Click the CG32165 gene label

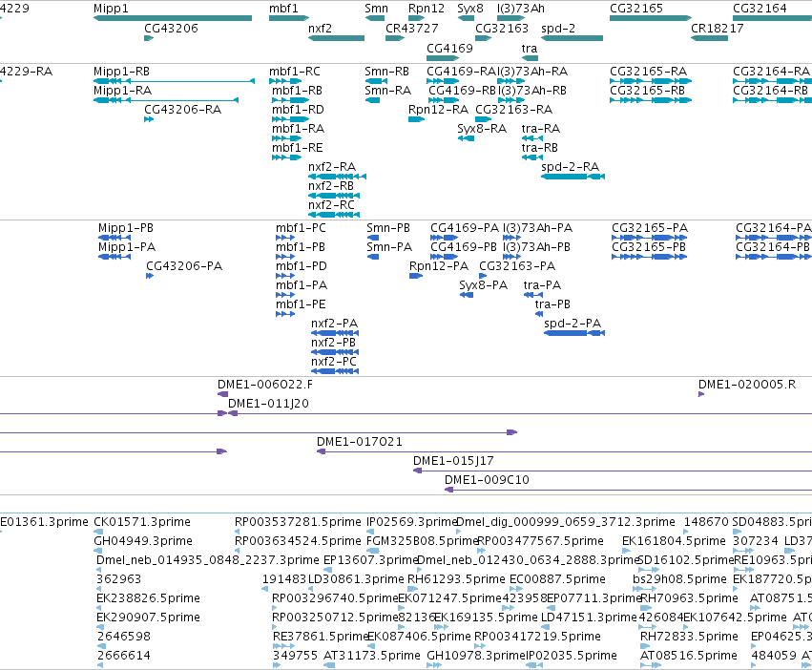coord(636,9)
